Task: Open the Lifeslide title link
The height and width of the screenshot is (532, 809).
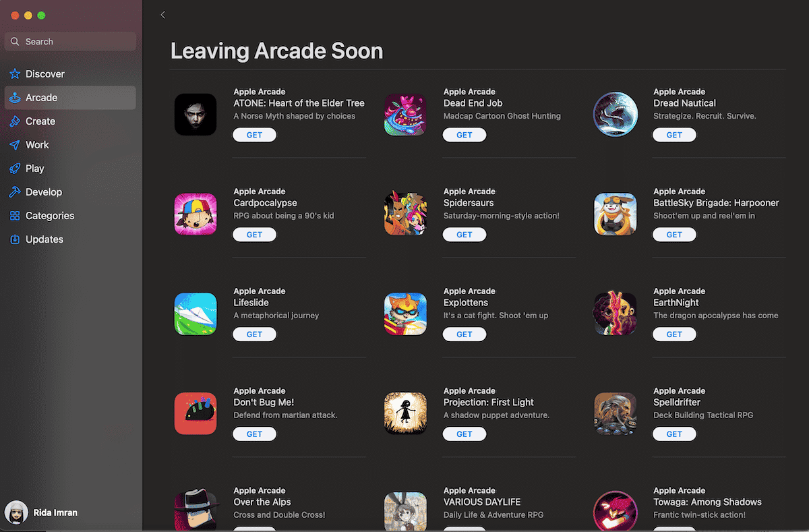Action: [251, 303]
